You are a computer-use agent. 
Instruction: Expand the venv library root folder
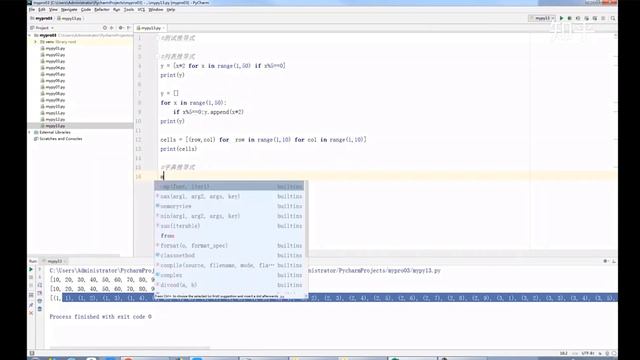[x=36, y=42]
